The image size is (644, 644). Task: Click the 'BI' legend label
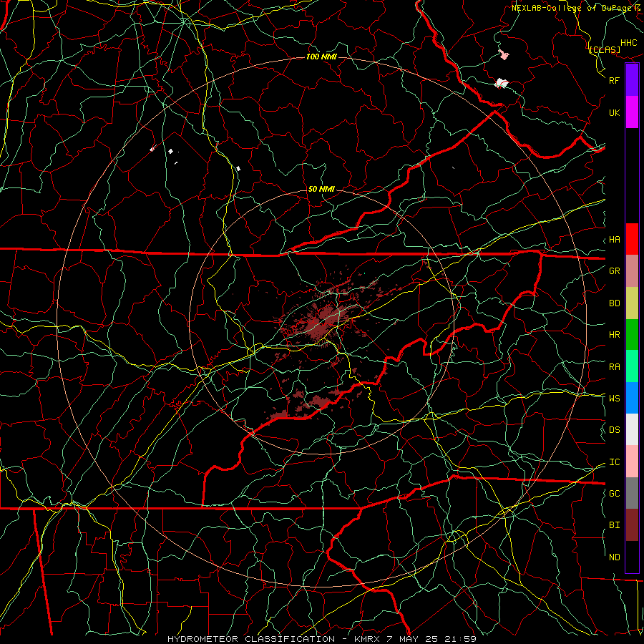point(614,525)
